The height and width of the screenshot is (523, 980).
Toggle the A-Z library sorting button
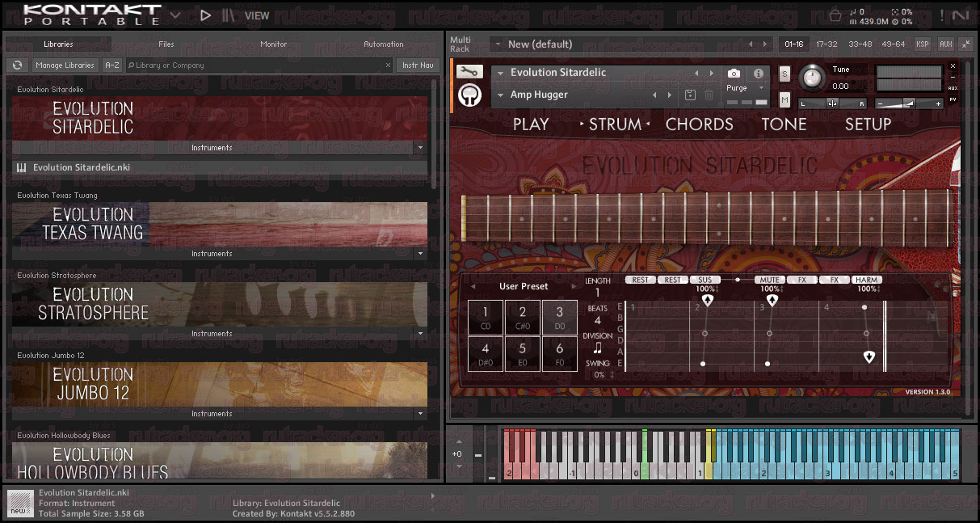tap(112, 65)
